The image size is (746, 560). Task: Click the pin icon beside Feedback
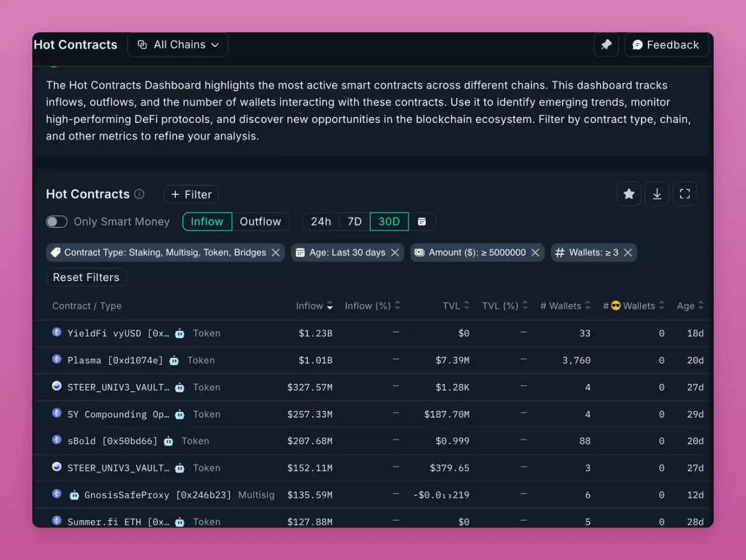[x=606, y=45]
